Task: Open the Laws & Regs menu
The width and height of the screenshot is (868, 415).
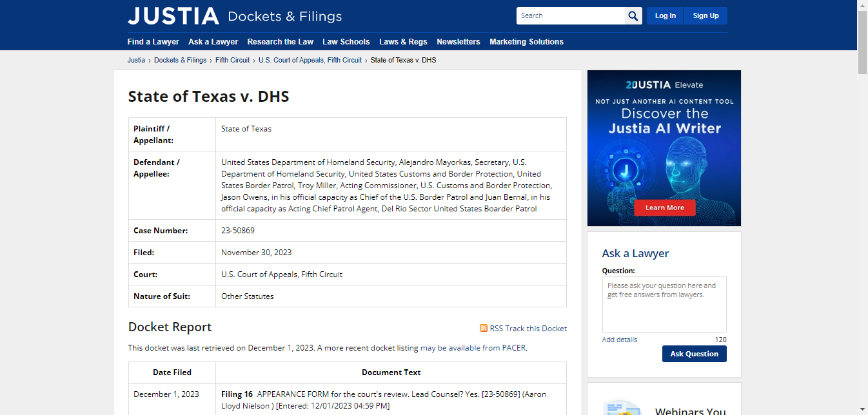Action: pos(403,42)
